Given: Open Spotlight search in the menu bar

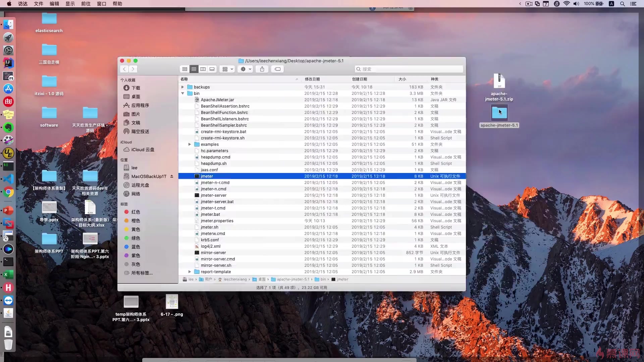Looking at the screenshot, I should [622, 4].
